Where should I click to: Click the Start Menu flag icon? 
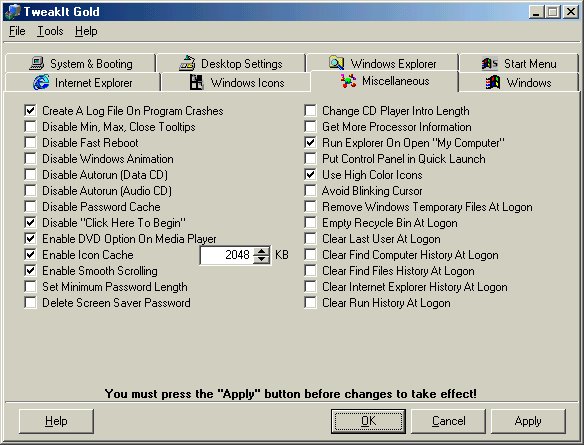[x=489, y=64]
